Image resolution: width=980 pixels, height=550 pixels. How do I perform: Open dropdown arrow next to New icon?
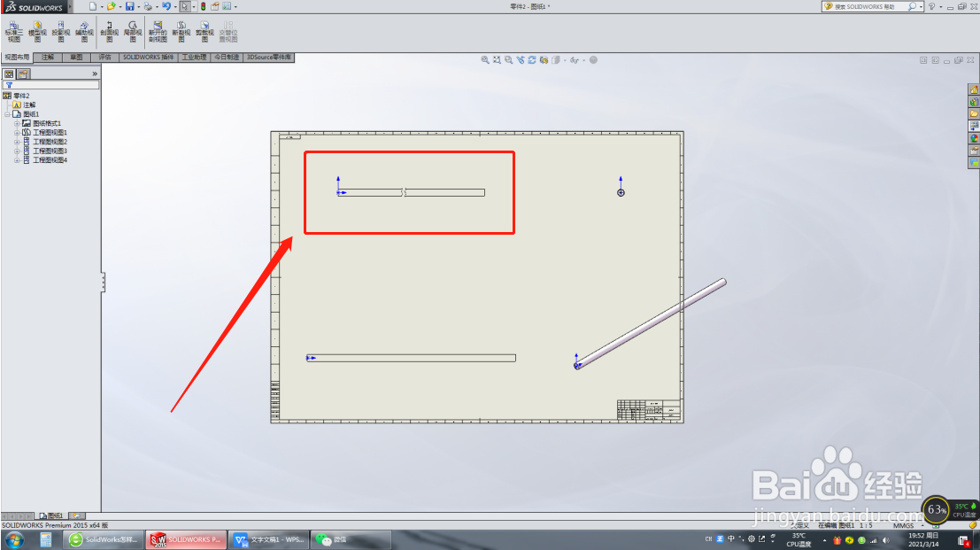(101, 7)
